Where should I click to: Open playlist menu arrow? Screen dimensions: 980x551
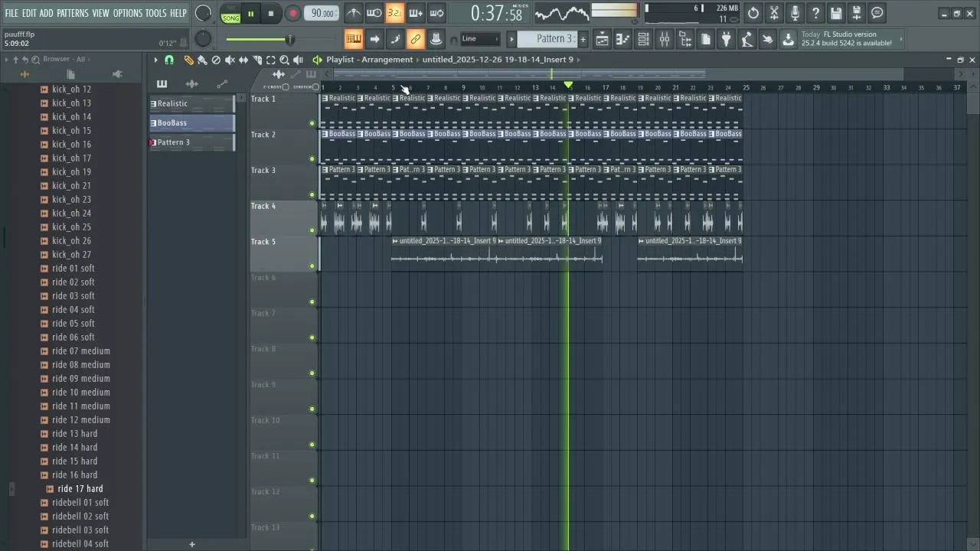pos(155,60)
